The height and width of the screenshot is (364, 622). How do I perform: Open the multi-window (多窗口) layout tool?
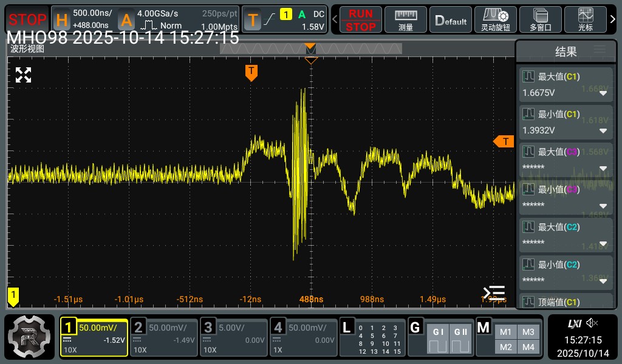[540, 19]
